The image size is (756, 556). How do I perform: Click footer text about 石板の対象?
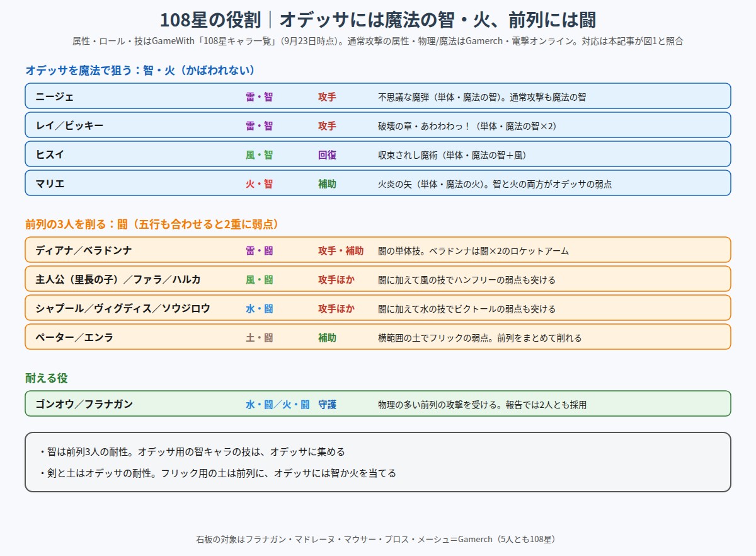tap(378, 540)
